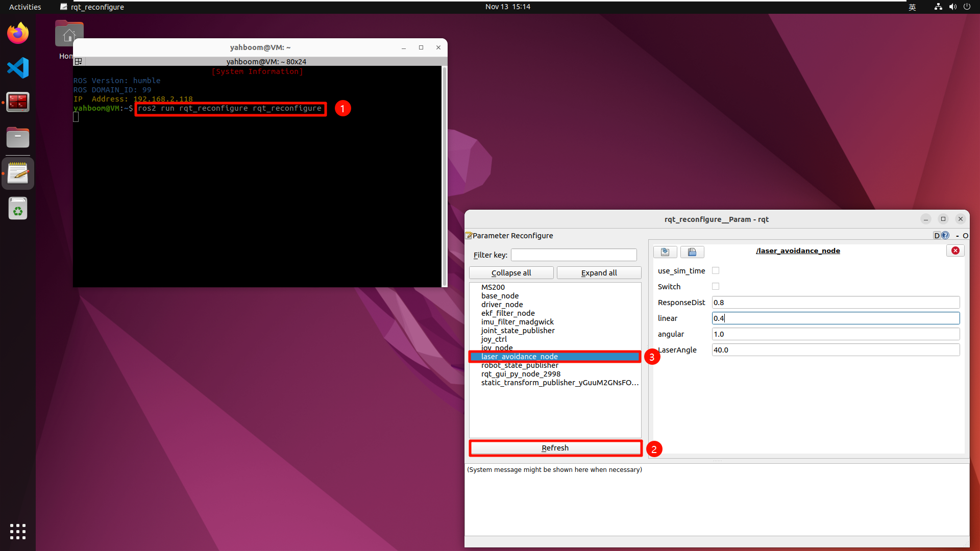Select joint_state_publisher in the list

click(x=555, y=331)
